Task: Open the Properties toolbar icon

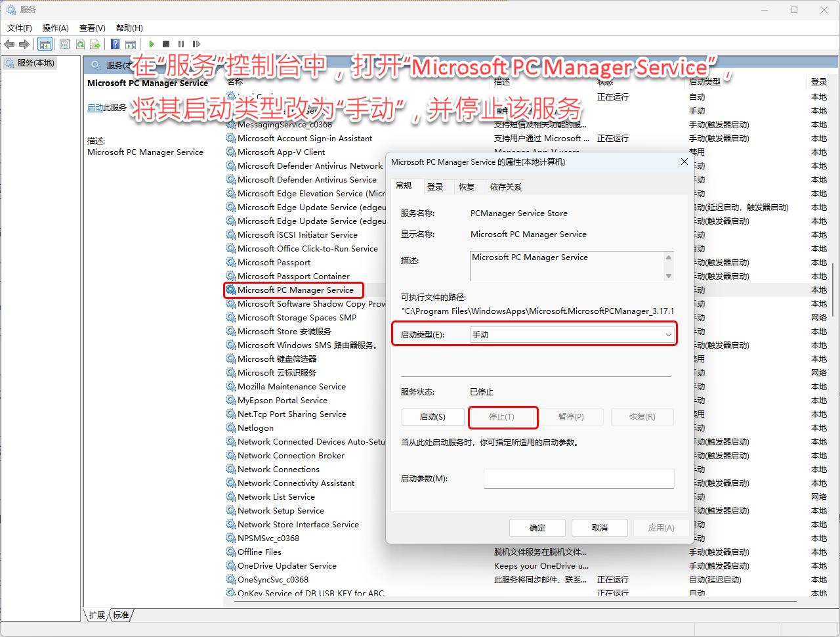Action: pos(64,44)
